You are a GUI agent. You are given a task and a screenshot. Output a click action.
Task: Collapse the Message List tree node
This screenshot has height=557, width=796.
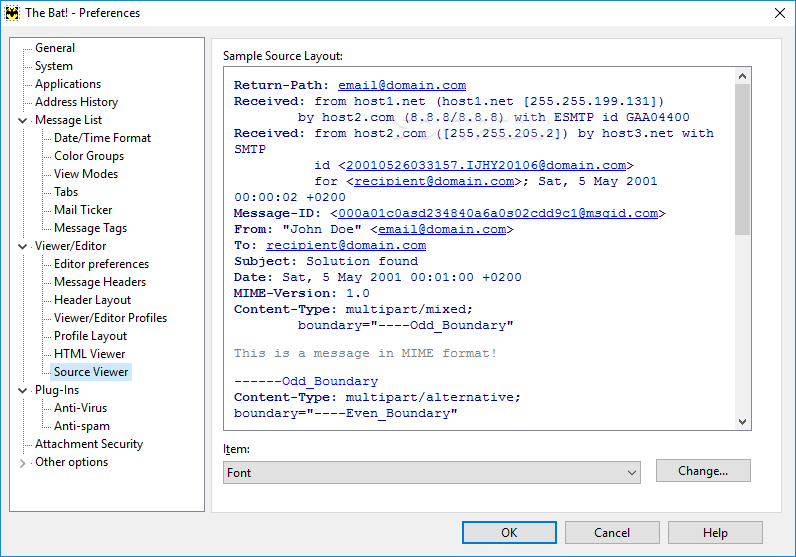(22, 120)
